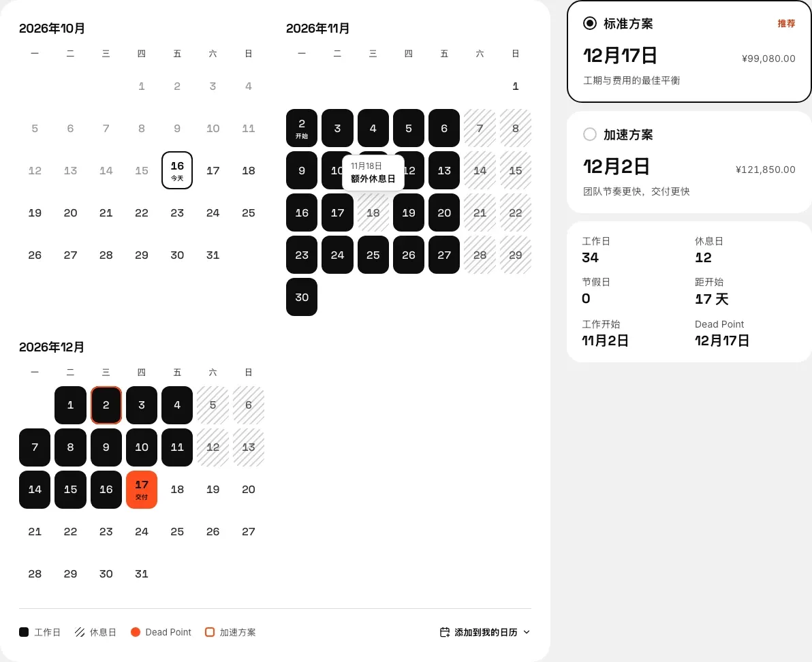Click the 团队节奏更快，交付更快 description
Image resolution: width=812 pixels, height=662 pixels.
coord(636,191)
